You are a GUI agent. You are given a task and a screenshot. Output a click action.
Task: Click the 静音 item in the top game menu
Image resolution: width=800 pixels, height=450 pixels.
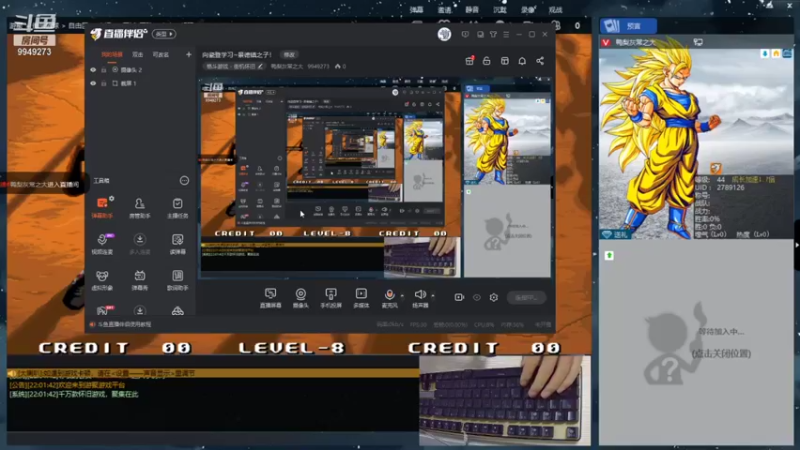[x=472, y=10]
